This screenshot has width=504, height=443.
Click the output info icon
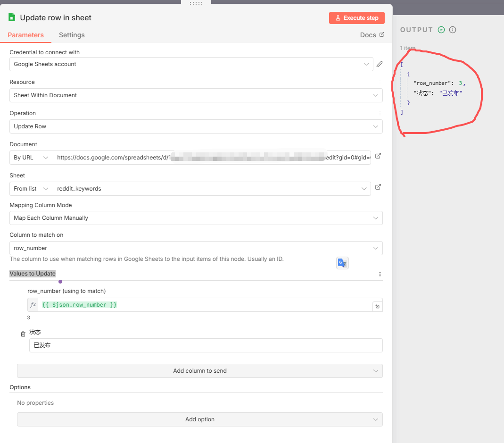point(453,30)
